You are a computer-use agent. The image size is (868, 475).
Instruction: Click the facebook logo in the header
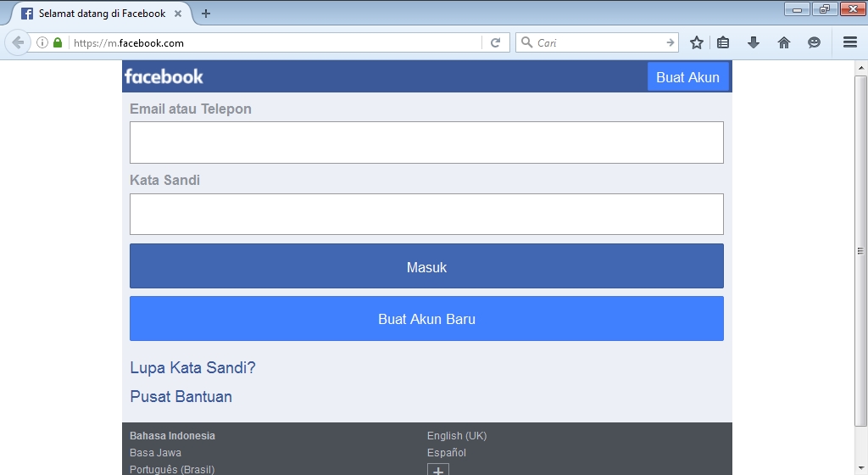(164, 76)
